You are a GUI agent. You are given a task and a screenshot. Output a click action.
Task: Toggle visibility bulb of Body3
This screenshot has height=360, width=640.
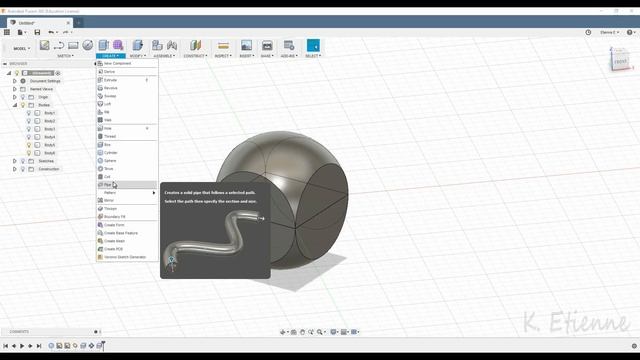point(29,129)
